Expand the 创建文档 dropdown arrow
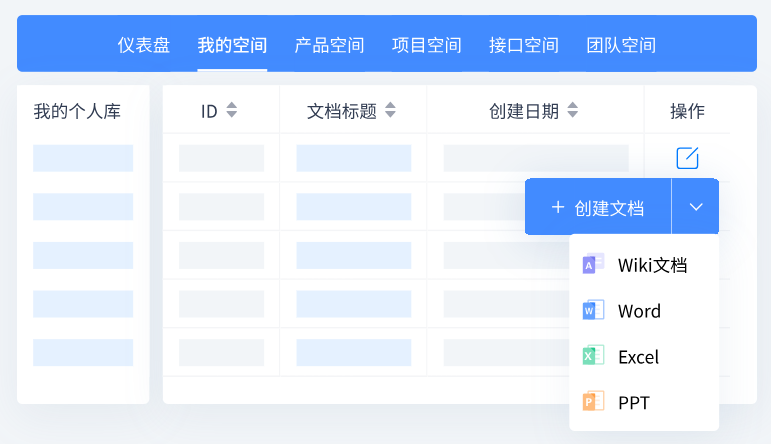 (x=696, y=207)
